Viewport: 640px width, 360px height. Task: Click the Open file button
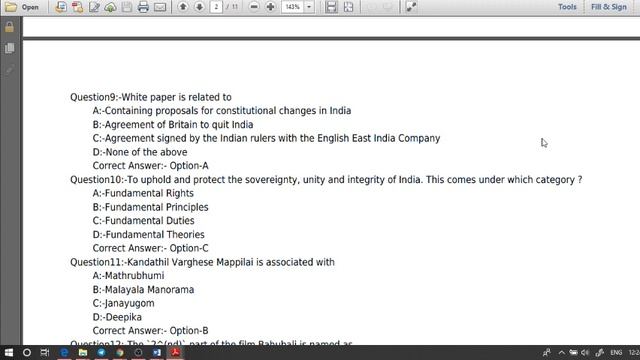pos(22,7)
